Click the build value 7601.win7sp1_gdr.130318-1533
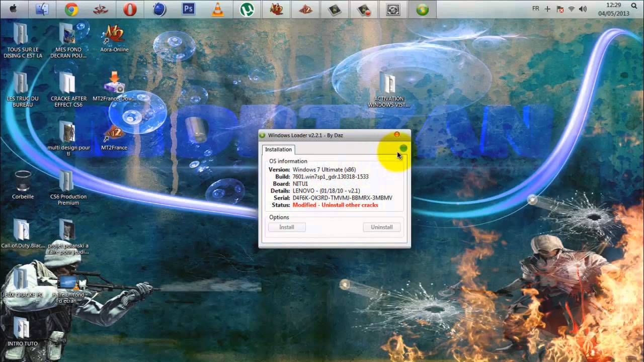The image size is (644, 362). pos(331,177)
